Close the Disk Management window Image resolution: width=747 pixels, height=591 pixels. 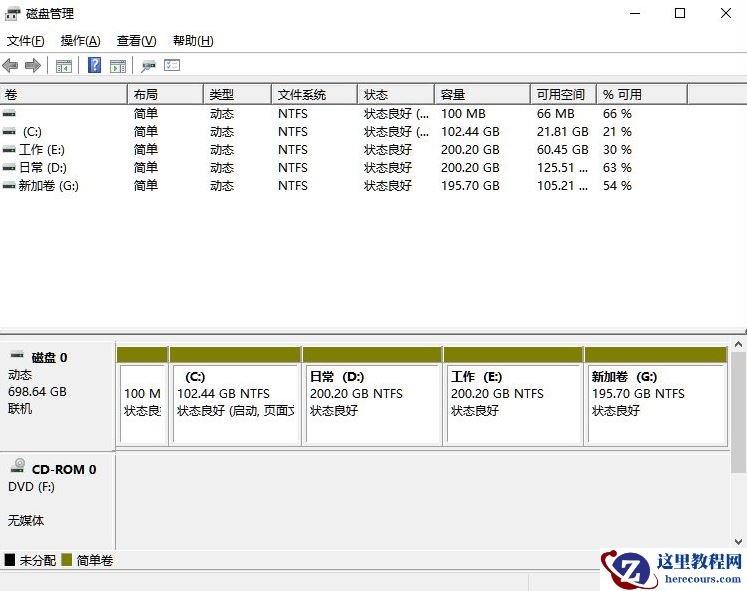[x=726, y=13]
